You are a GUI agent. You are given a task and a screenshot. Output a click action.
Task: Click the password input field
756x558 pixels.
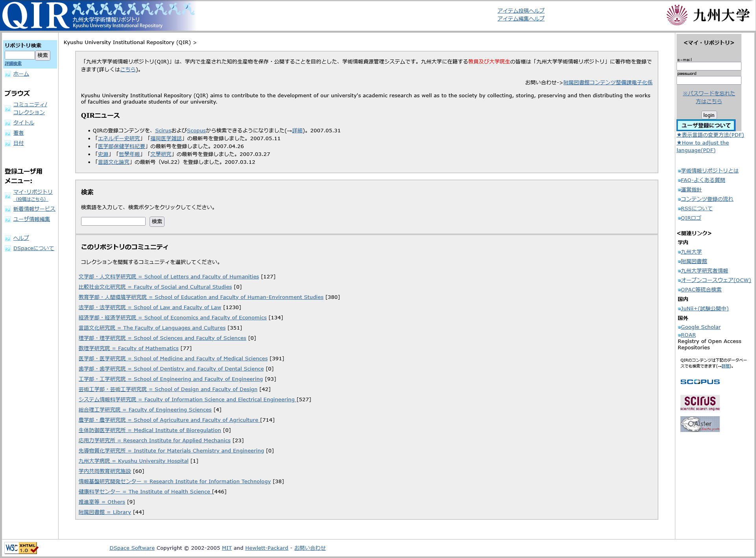[x=708, y=80]
